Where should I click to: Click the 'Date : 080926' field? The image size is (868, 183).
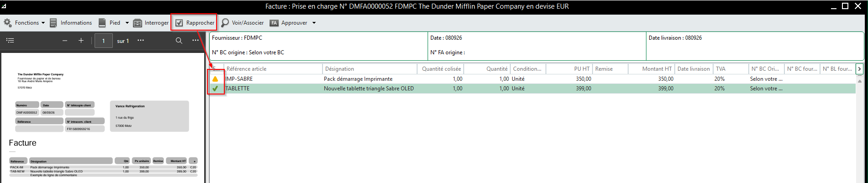click(x=446, y=38)
